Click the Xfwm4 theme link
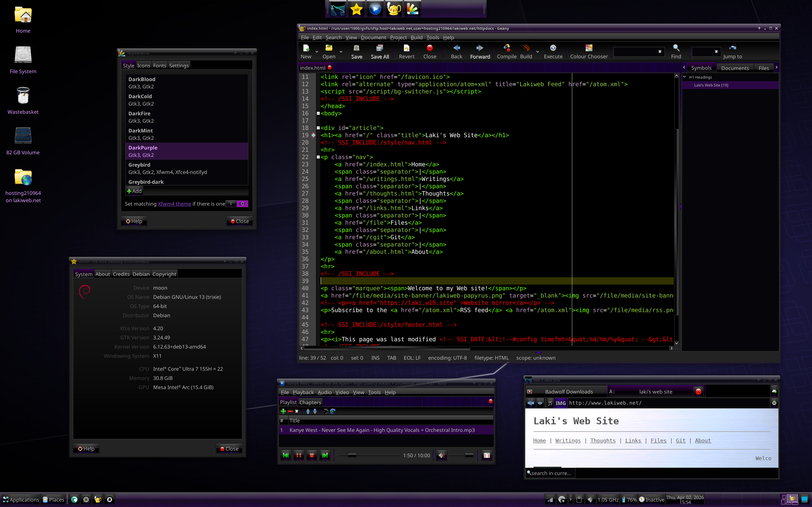The image size is (812, 507). (x=174, y=204)
